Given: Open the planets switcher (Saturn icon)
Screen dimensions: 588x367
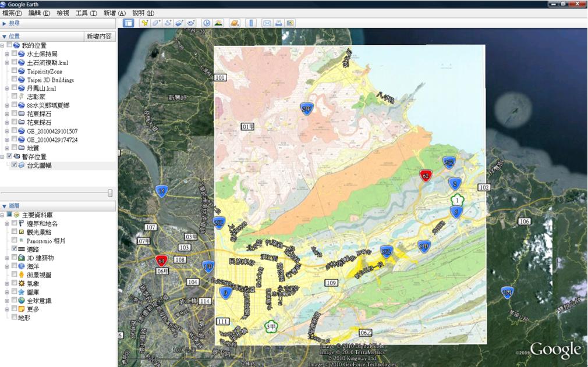Looking at the screenshot, I should (x=235, y=23).
